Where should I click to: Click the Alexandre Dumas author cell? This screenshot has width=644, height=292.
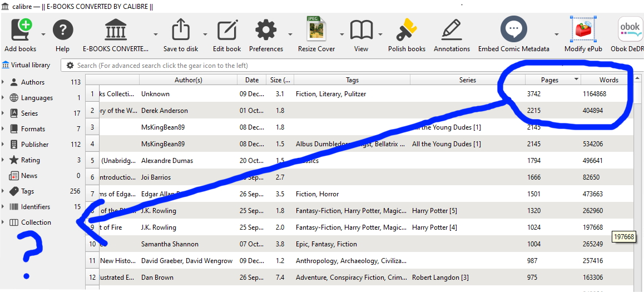click(189, 160)
